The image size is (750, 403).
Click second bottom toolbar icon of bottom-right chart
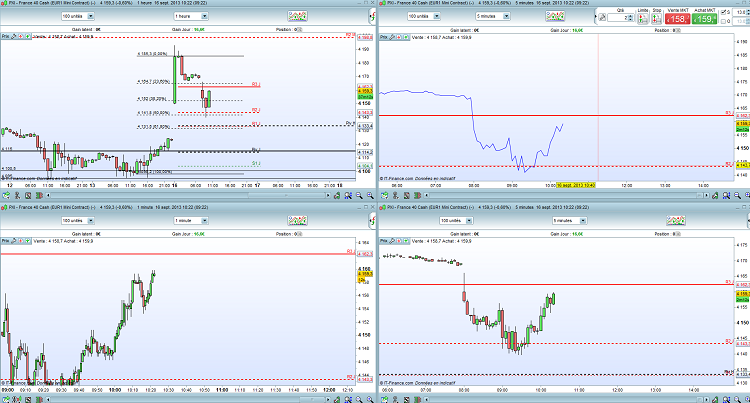[x=396, y=399]
